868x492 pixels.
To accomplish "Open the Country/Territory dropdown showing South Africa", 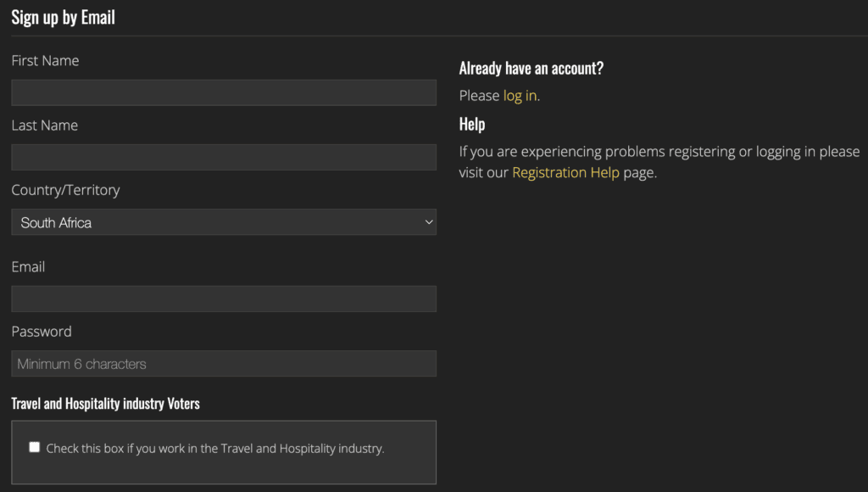I will tap(224, 222).
